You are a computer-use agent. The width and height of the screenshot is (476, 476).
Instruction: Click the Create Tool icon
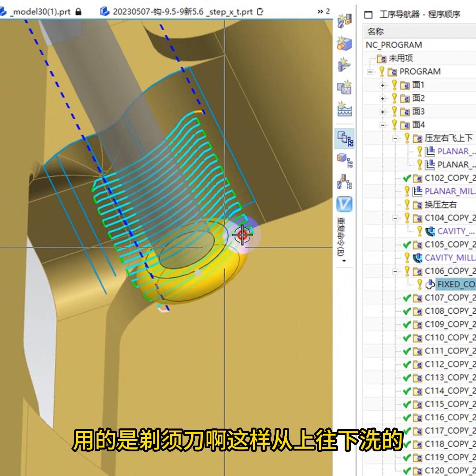point(344,21)
